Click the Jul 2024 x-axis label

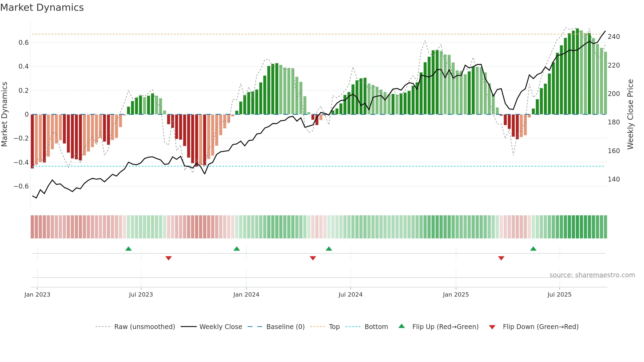(x=350, y=294)
